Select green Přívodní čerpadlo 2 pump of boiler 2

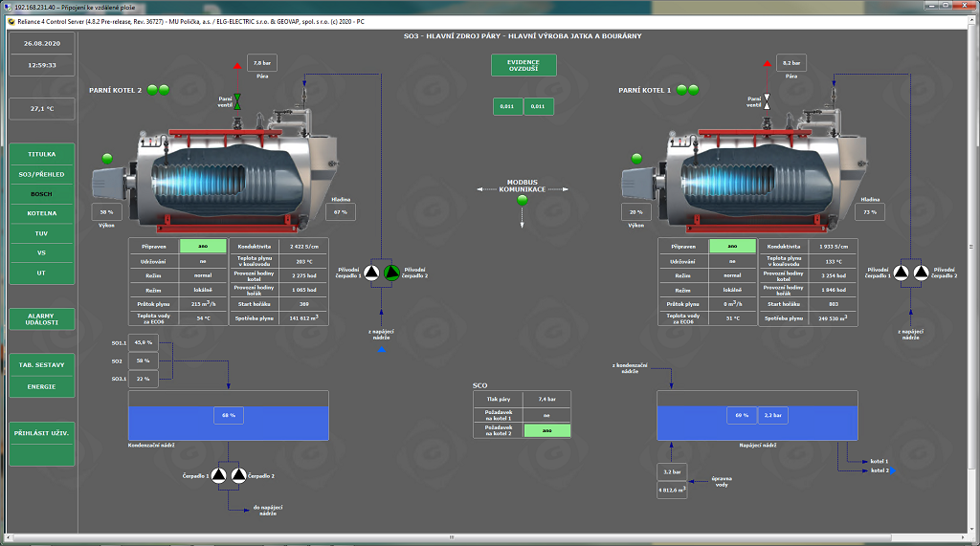[x=391, y=273]
